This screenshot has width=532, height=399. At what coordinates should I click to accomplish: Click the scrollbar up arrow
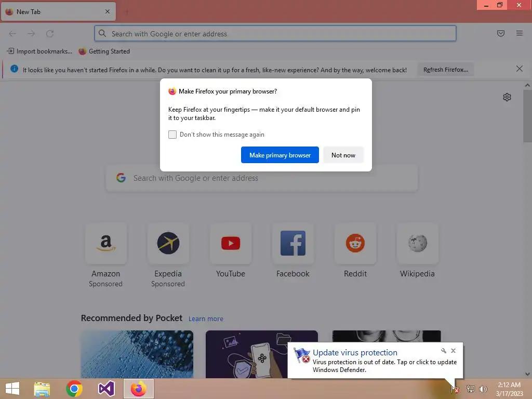(527, 85)
